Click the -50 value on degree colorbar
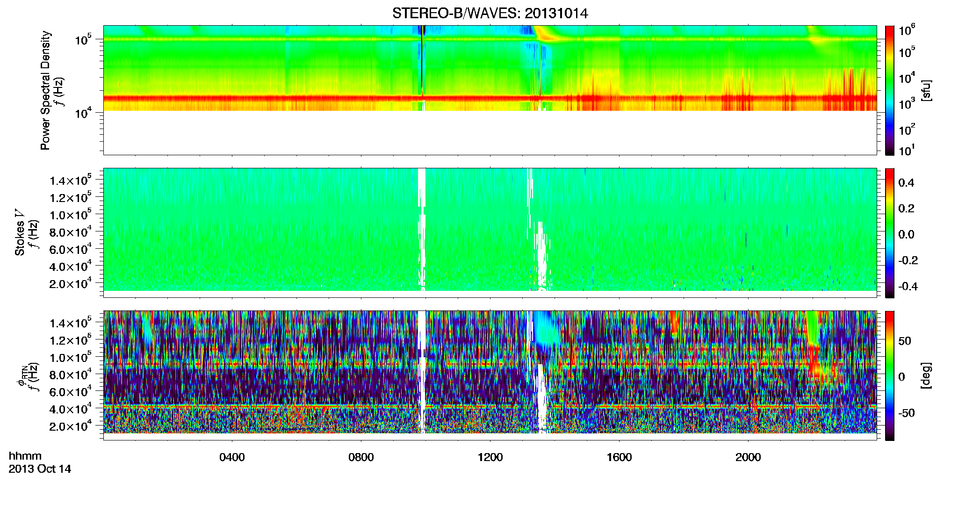980x505 pixels. click(906, 413)
